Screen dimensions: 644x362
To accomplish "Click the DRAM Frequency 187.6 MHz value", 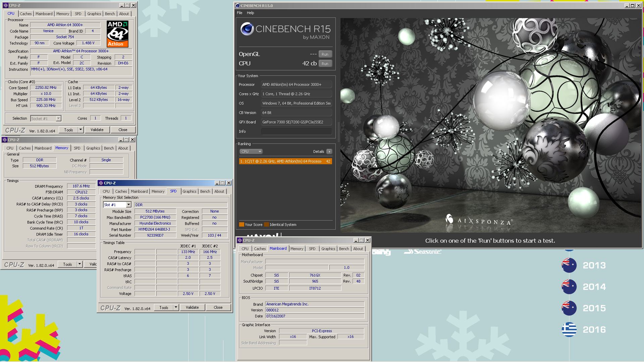I will (81, 186).
